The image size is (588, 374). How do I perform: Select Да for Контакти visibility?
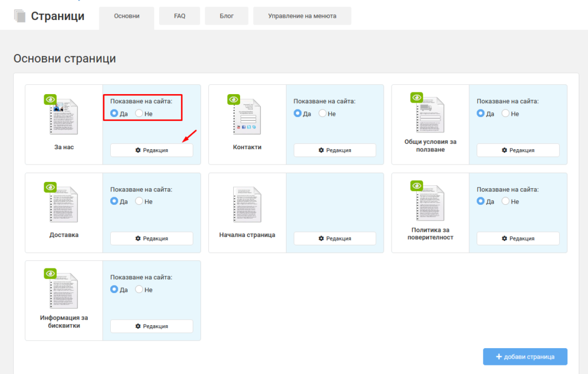(x=297, y=113)
